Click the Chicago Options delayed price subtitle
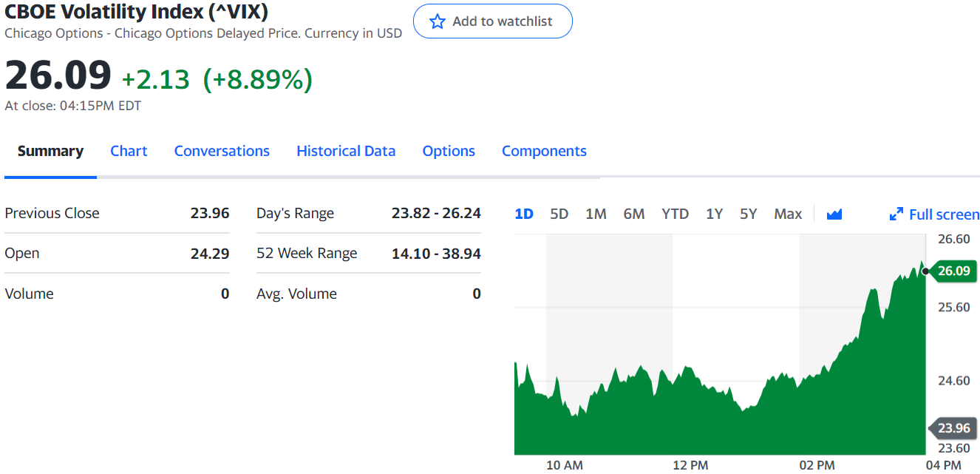 (203, 33)
